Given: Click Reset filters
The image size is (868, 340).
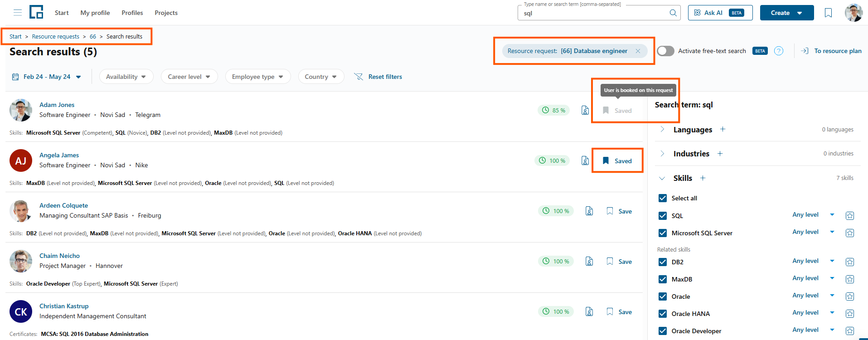Looking at the screenshot, I should [x=378, y=77].
